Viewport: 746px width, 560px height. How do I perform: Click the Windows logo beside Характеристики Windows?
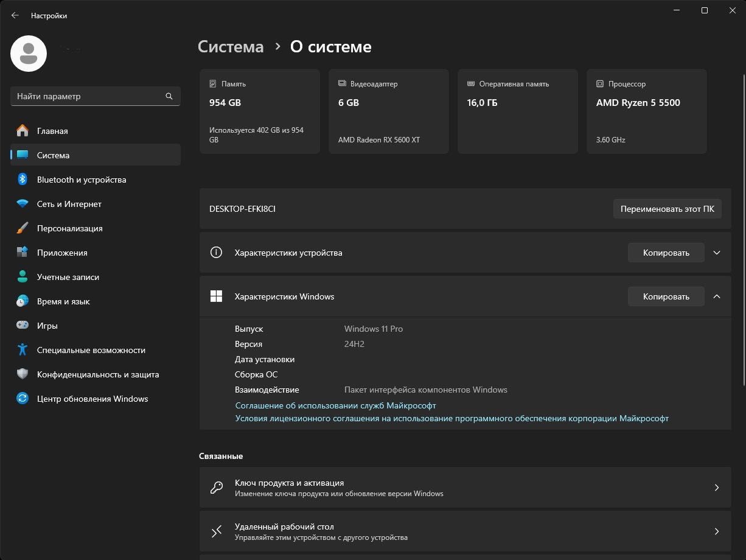(216, 296)
